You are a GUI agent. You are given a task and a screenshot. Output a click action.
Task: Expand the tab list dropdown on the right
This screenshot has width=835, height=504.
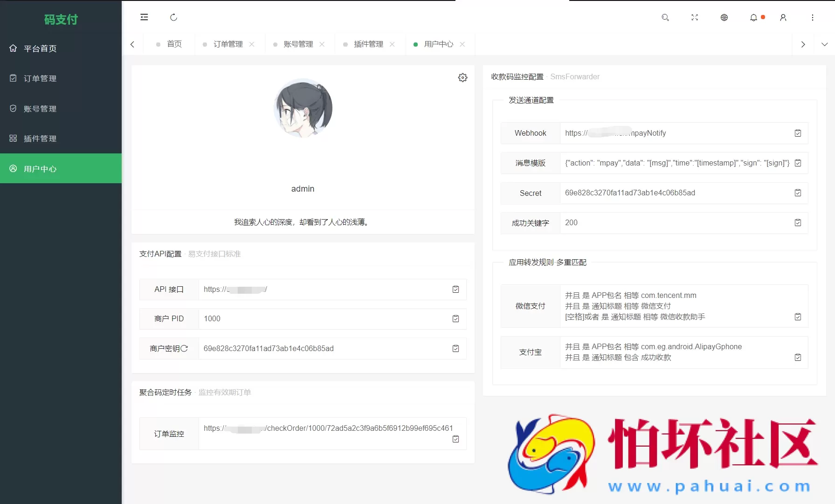[x=825, y=44]
